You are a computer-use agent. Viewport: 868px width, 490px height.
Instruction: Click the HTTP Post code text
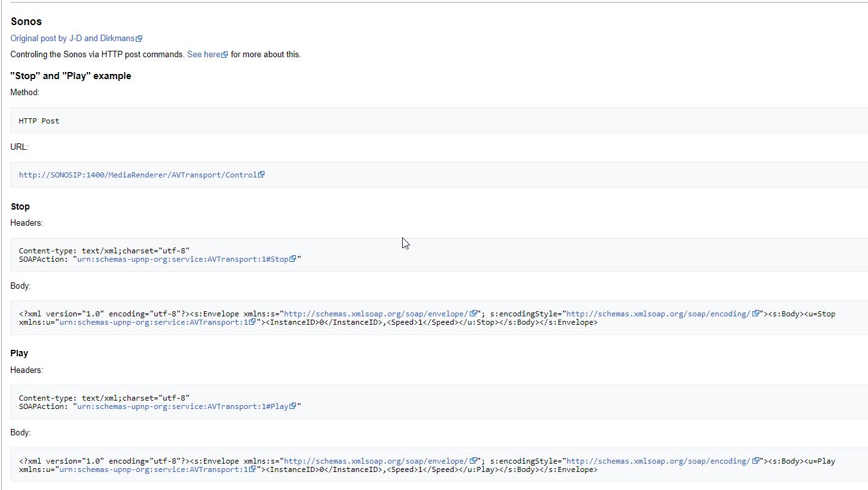coord(39,121)
